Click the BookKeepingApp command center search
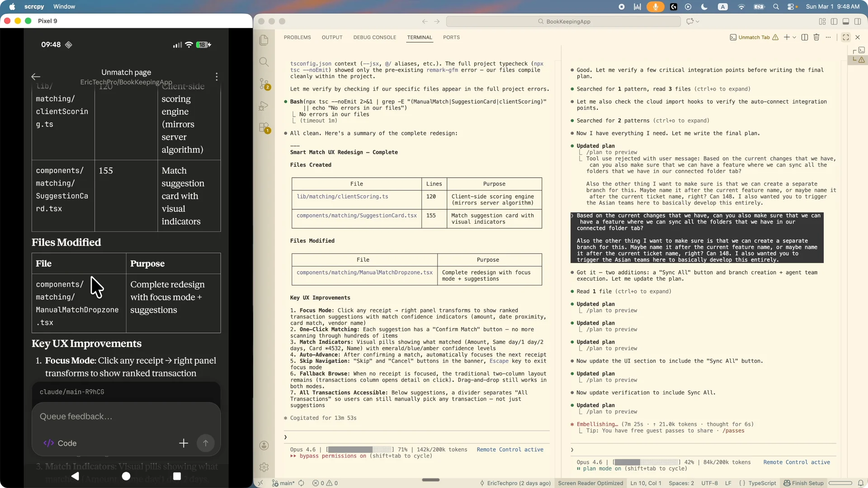The image size is (868, 488). tap(563, 21)
